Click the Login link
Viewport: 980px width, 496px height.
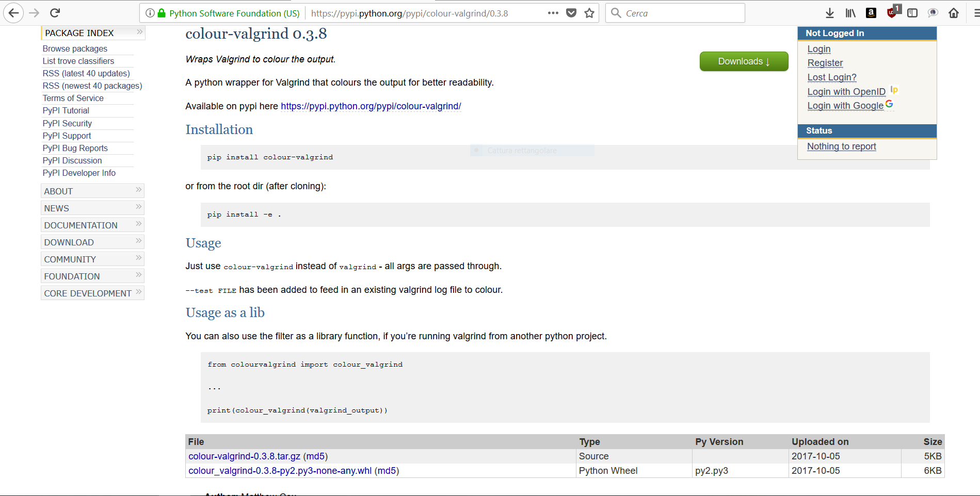(x=819, y=49)
